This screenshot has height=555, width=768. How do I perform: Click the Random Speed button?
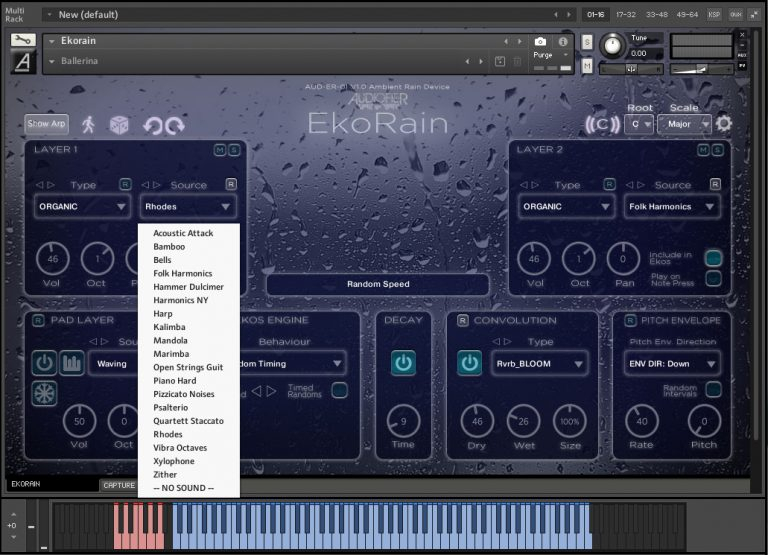(377, 284)
